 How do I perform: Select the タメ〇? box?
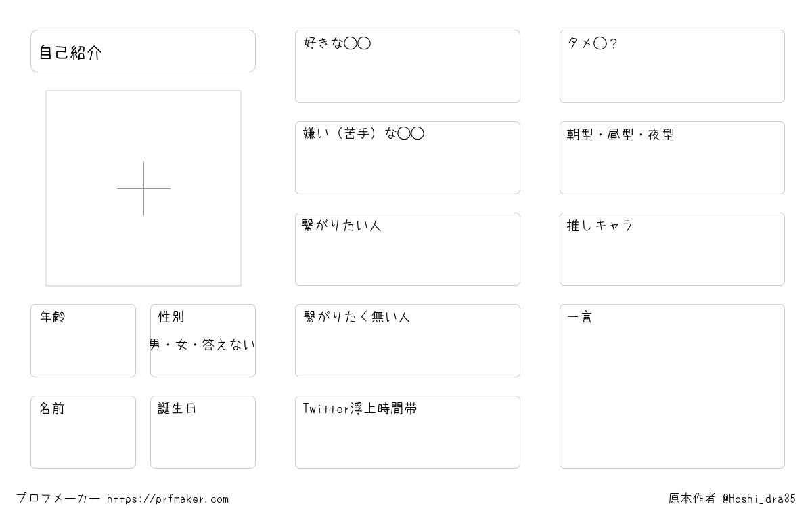[x=672, y=66]
